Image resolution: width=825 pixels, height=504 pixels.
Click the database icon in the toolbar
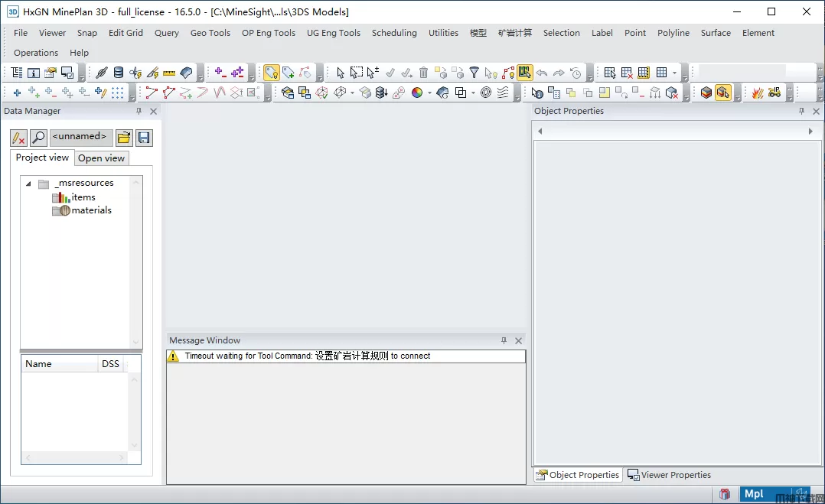click(119, 73)
